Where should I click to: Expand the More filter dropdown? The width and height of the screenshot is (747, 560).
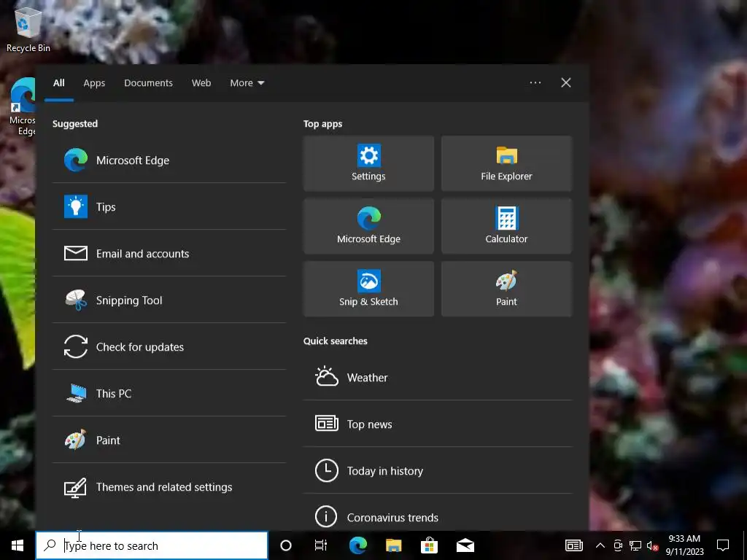(247, 83)
